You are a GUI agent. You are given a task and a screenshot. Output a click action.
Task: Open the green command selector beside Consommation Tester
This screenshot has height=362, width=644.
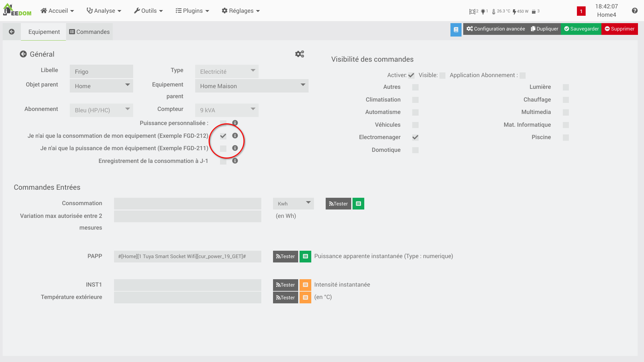358,203
